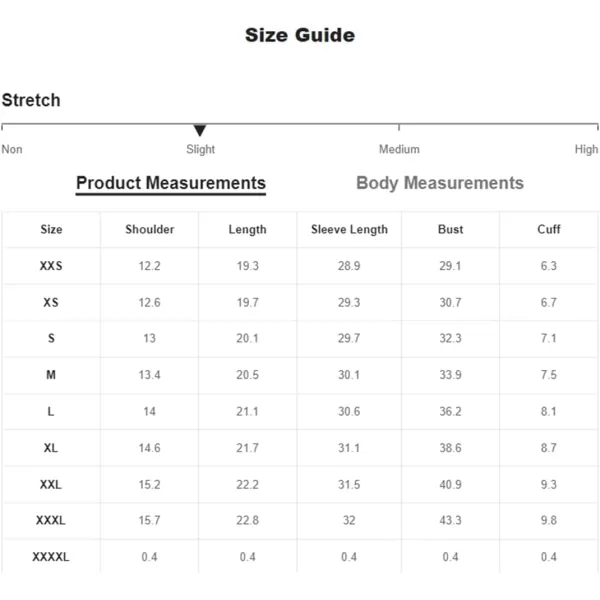Click the High stretch label

coord(586,149)
